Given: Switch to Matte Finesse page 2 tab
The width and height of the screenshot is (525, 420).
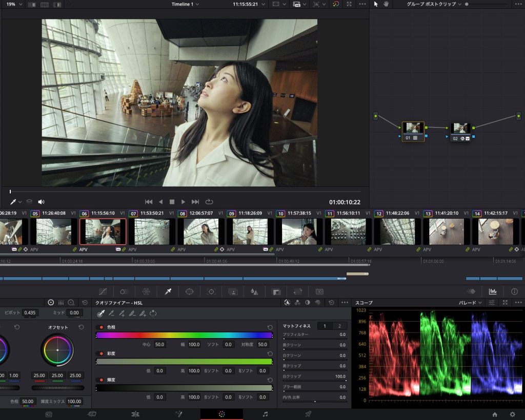Looking at the screenshot, I should [x=339, y=326].
